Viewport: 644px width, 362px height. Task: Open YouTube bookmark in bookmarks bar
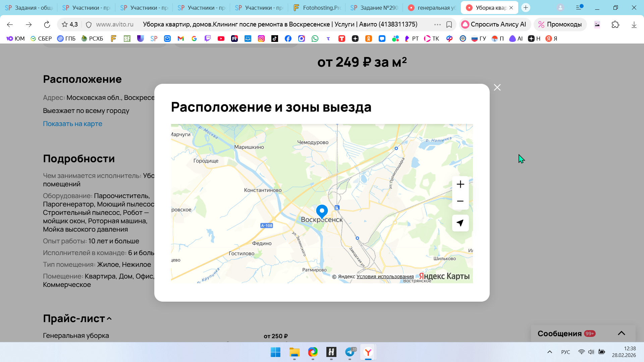[221, 39]
